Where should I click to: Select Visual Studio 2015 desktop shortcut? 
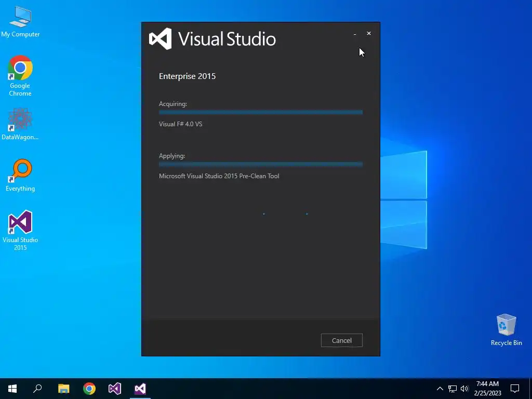(x=20, y=230)
